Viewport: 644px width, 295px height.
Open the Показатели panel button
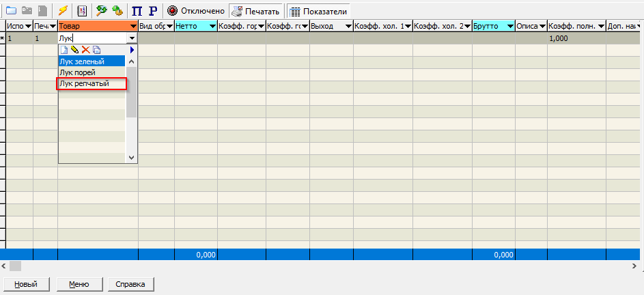click(318, 12)
